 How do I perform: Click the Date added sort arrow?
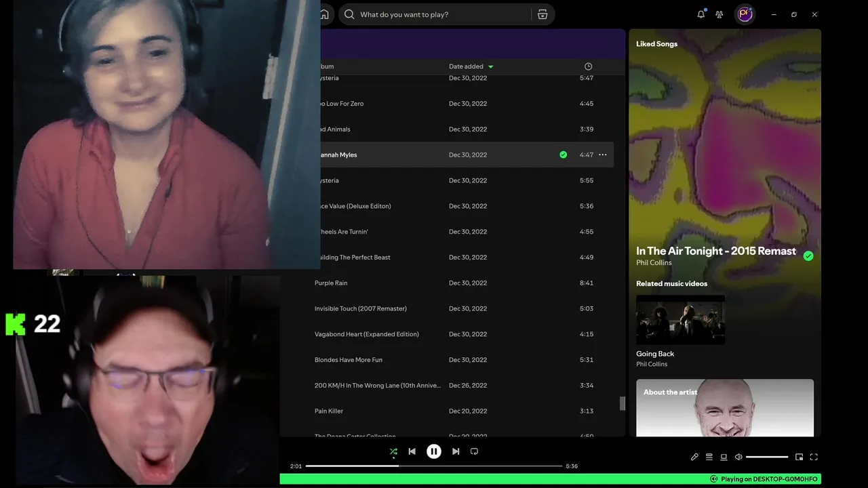(491, 66)
